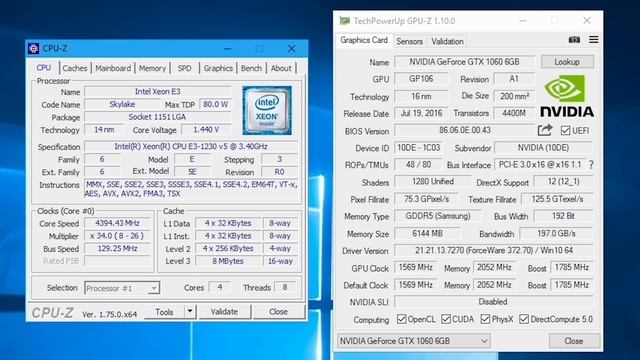Click the CPU-Z title bar app icon
The width and height of the screenshot is (640, 360).
coord(33,49)
